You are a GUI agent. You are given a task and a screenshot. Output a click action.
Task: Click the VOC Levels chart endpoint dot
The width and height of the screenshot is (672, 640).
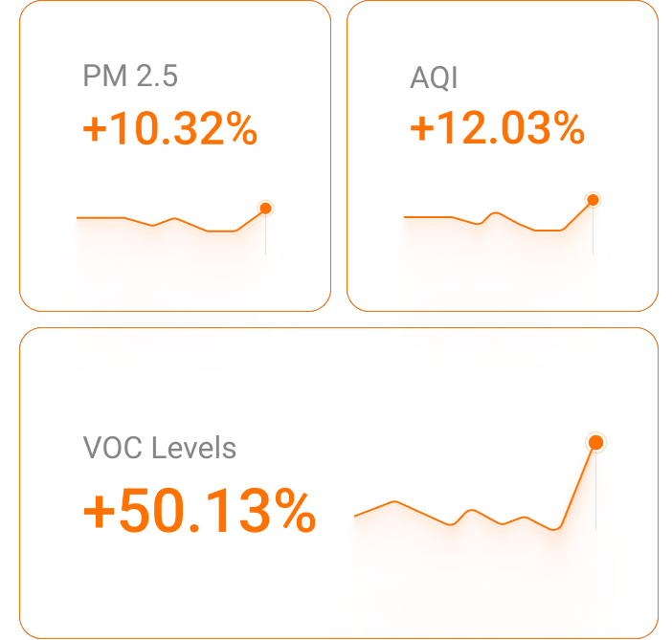[x=595, y=442]
